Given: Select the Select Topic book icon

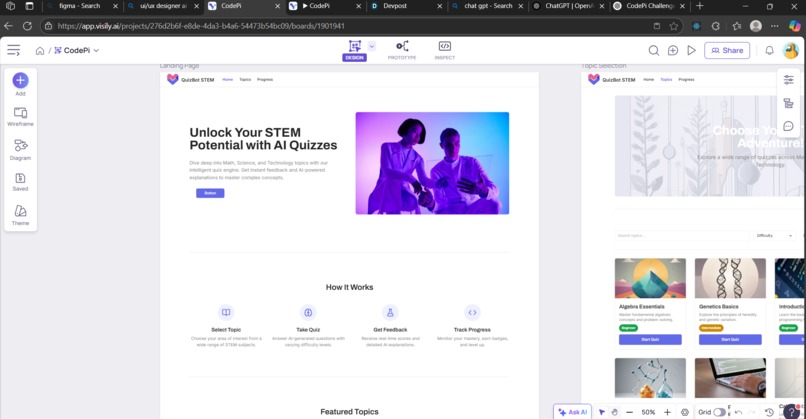Looking at the screenshot, I should [226, 312].
